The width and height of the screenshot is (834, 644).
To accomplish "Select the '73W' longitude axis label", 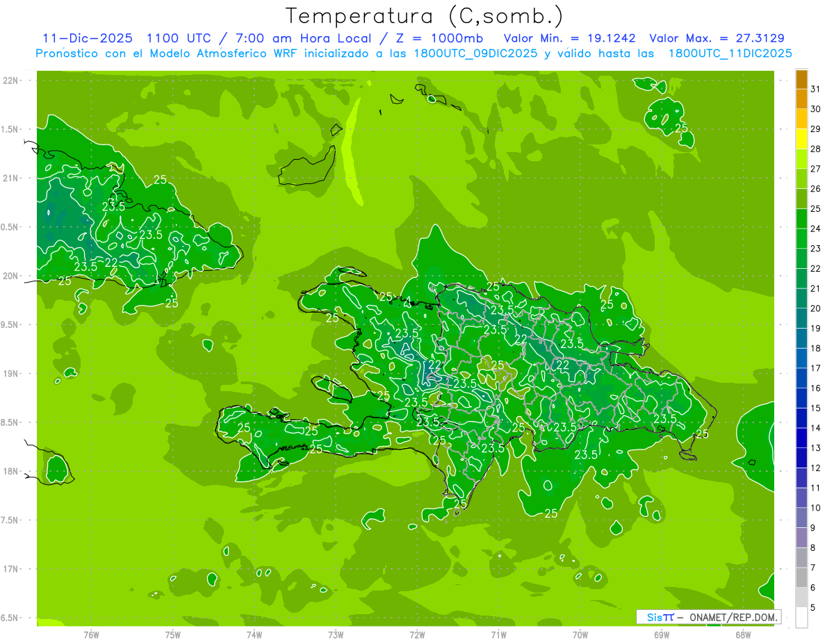I will point(336,635).
